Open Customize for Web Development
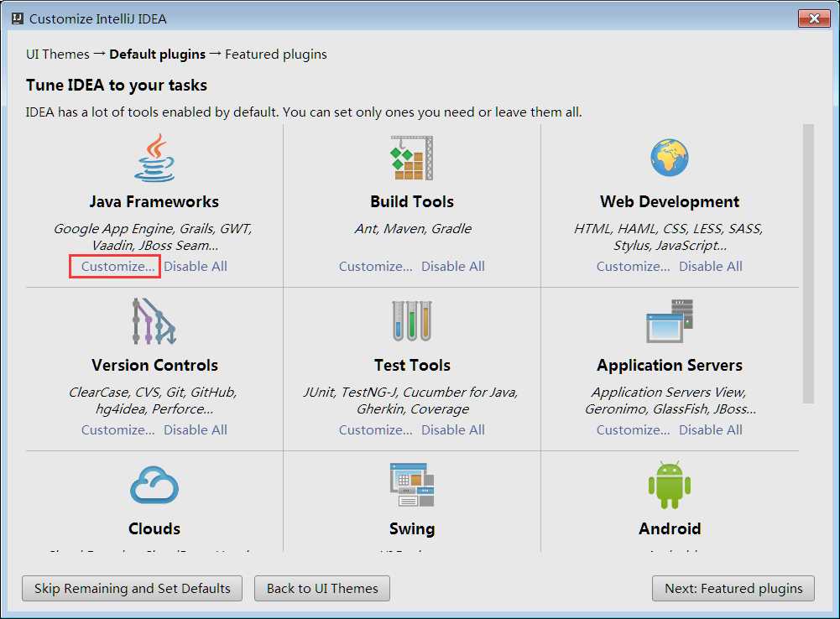Screen dimensions: 840x619 pyautogui.click(x=634, y=266)
